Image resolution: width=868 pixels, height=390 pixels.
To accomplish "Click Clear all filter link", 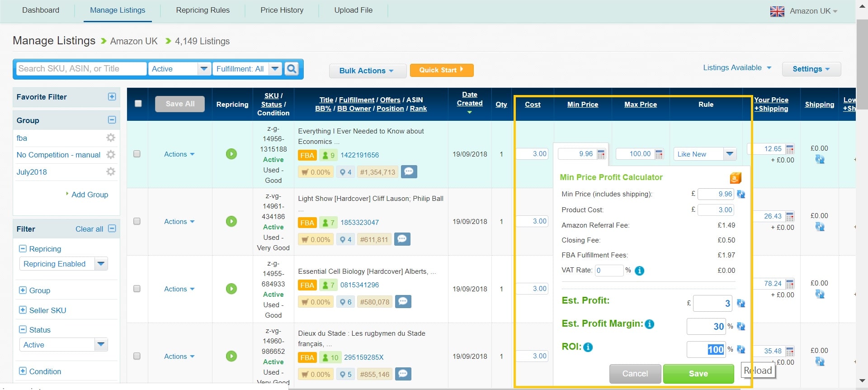I will point(89,229).
